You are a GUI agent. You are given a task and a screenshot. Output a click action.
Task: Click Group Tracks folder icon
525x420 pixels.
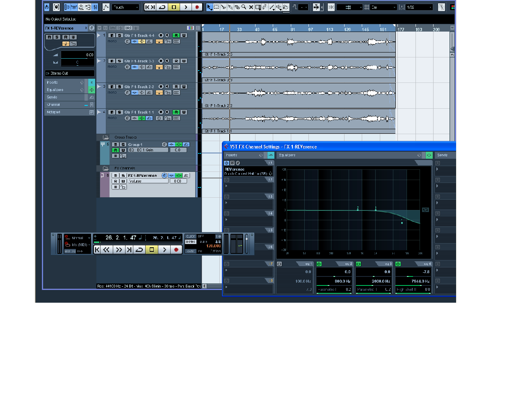pos(106,137)
